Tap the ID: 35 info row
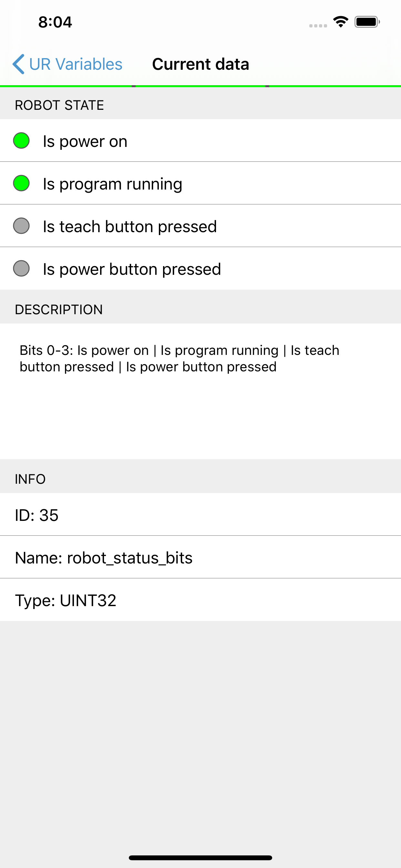Viewport: 401px width, 868px height. pyautogui.click(x=200, y=514)
